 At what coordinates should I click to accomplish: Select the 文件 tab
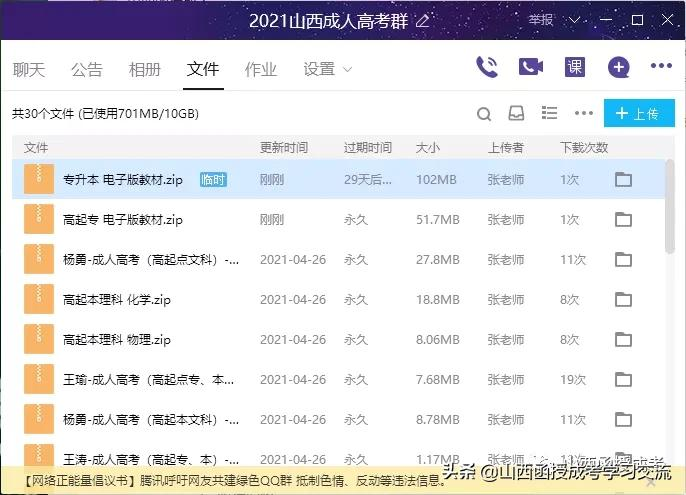point(203,69)
